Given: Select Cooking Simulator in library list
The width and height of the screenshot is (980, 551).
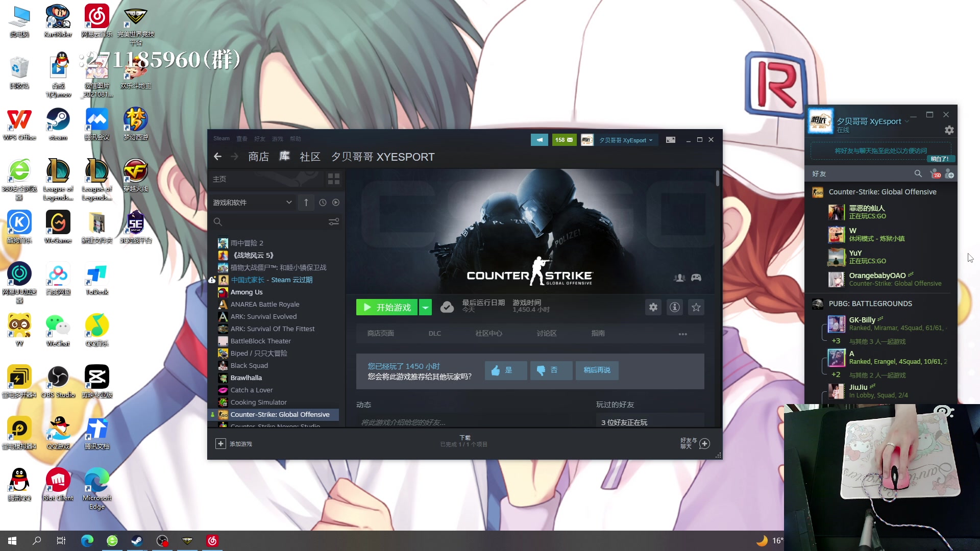Looking at the screenshot, I should coord(258,403).
